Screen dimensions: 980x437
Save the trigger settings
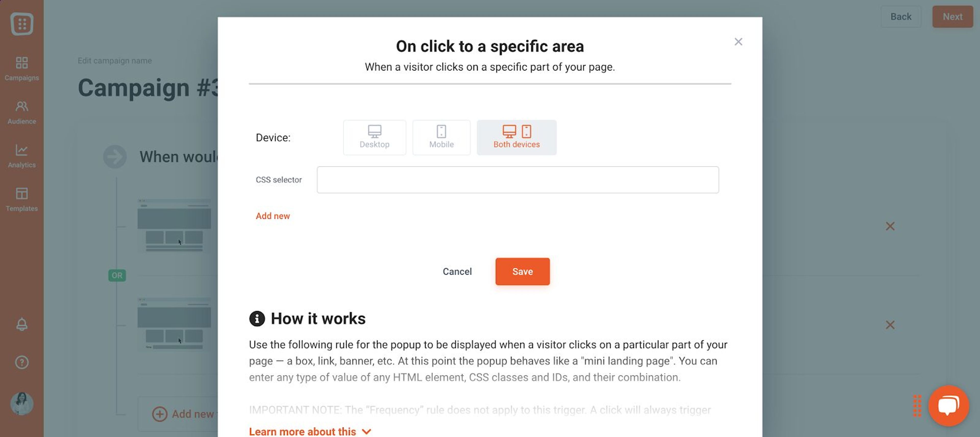point(522,271)
